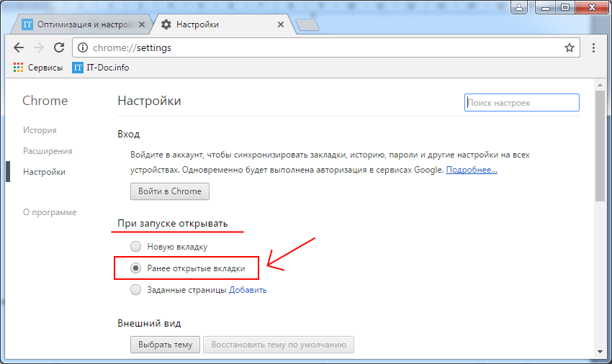Switch to the Оптимизация и настройка tab
Screen dimensions: 612x364
81,24
